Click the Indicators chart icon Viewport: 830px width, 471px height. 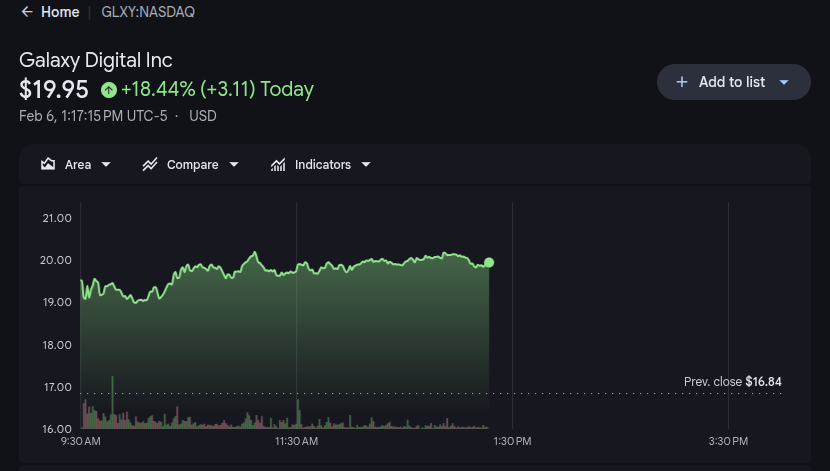[278, 165]
